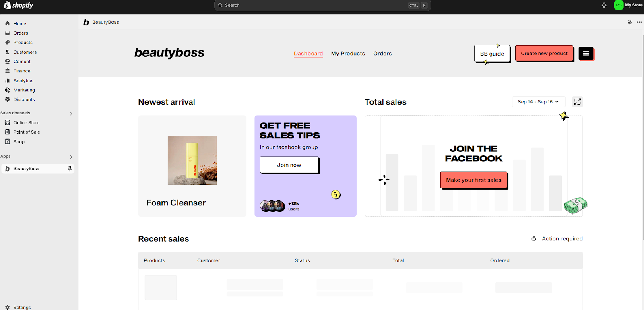Click the Action required link
Screen dimensions: 644x310
pos(562,239)
